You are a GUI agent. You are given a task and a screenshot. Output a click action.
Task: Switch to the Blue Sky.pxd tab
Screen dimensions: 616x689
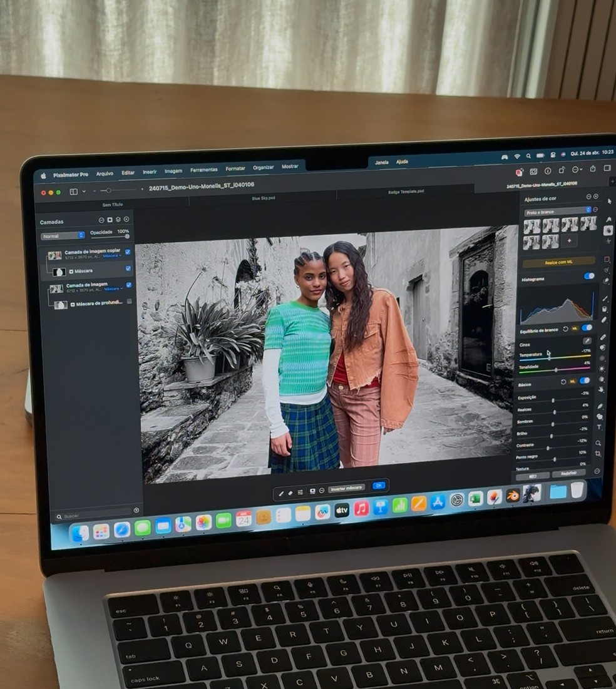[263, 198]
